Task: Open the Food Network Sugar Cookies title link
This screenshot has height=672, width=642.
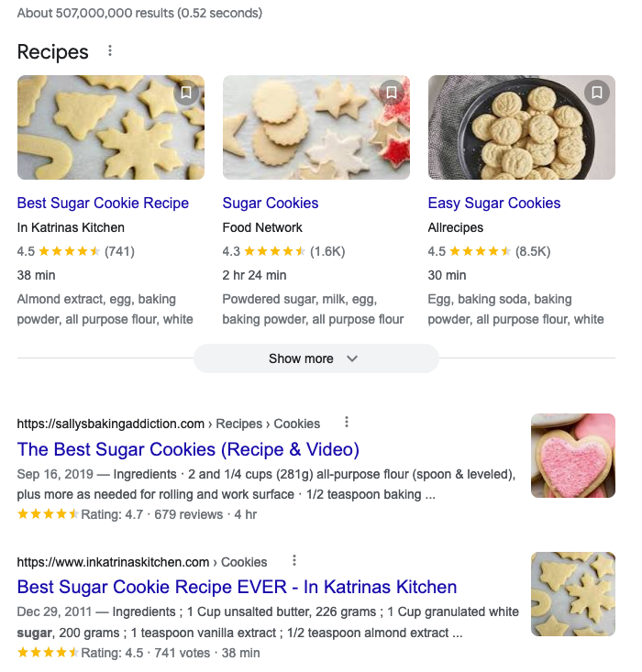Action: pos(271,204)
